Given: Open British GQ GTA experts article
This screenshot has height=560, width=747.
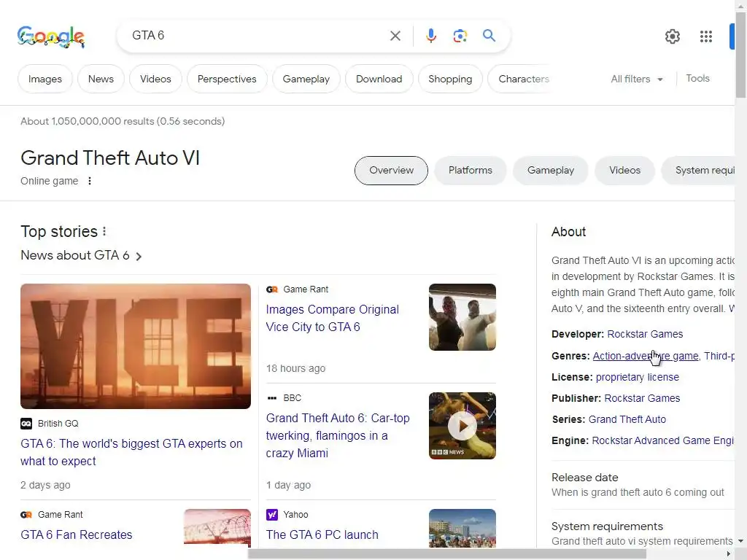Looking at the screenshot, I should click(131, 452).
